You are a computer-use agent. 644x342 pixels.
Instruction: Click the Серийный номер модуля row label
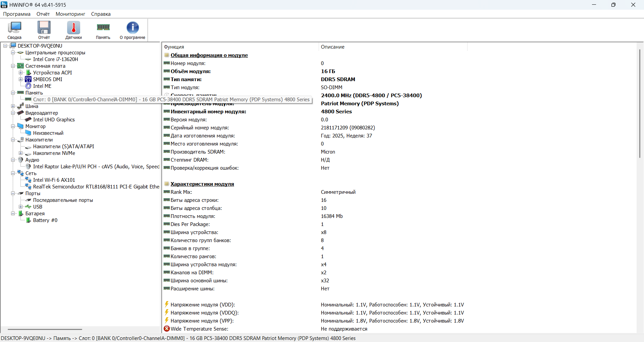pyautogui.click(x=200, y=128)
